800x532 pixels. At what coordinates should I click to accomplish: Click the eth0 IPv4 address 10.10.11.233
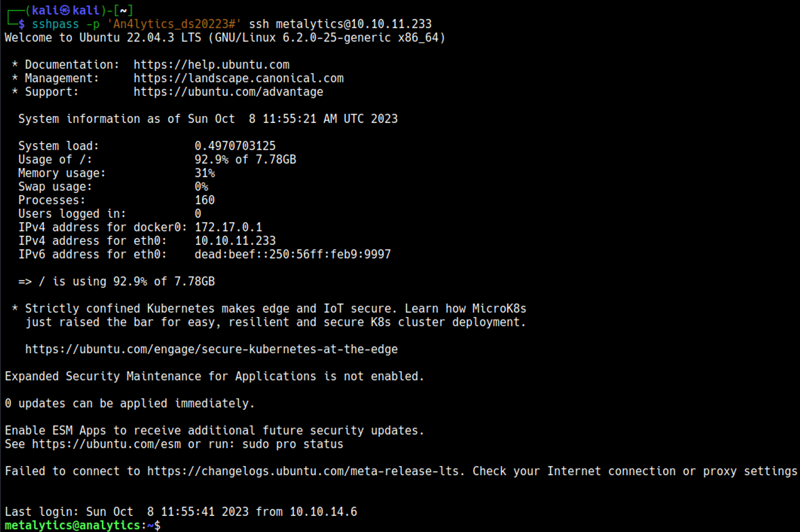coord(235,241)
